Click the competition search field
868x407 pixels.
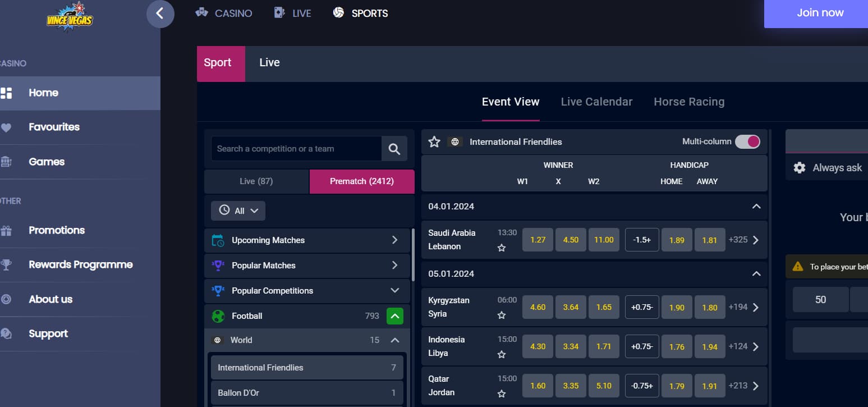296,149
